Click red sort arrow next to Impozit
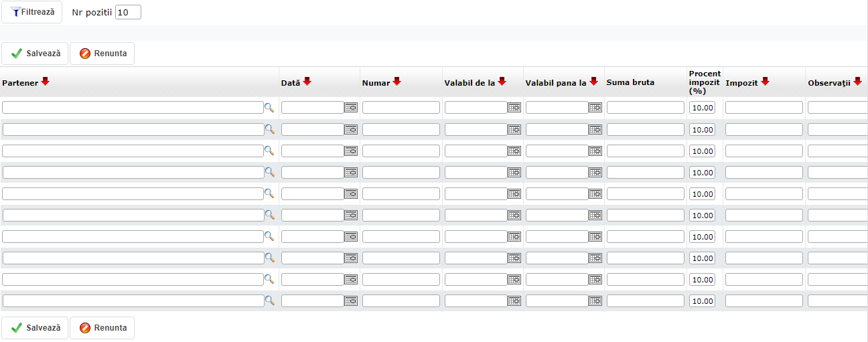Viewport: 868px width, 342px height. [x=765, y=82]
